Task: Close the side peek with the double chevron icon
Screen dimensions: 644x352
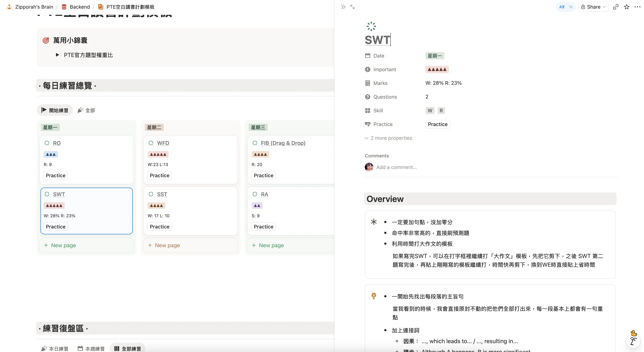Action: tap(343, 7)
